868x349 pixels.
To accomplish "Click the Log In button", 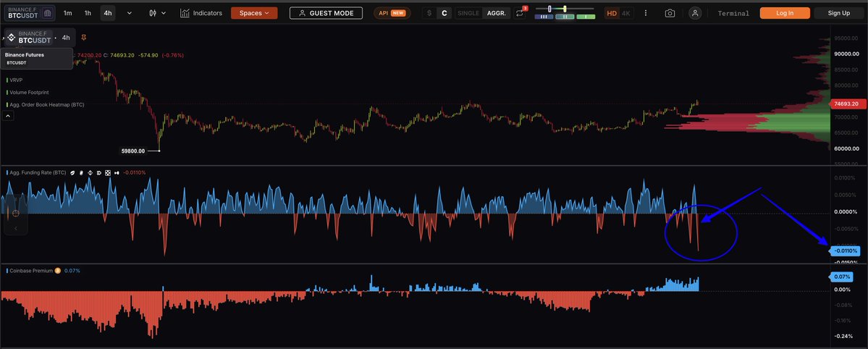I will click(784, 13).
